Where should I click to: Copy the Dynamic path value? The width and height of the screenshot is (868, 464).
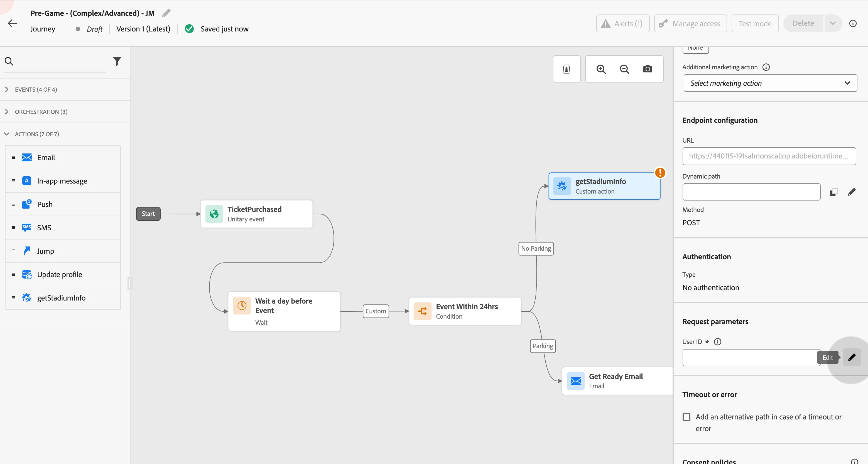(834, 192)
